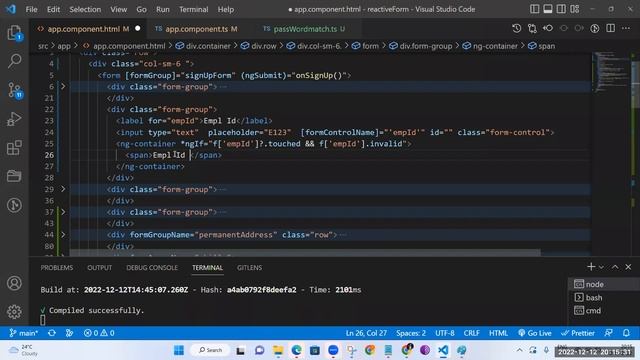
Task: Click the span text on line 26
Action: (x=174, y=155)
